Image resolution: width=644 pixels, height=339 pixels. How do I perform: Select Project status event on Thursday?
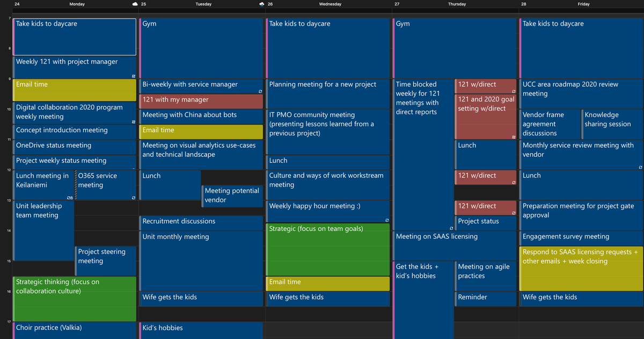point(486,223)
